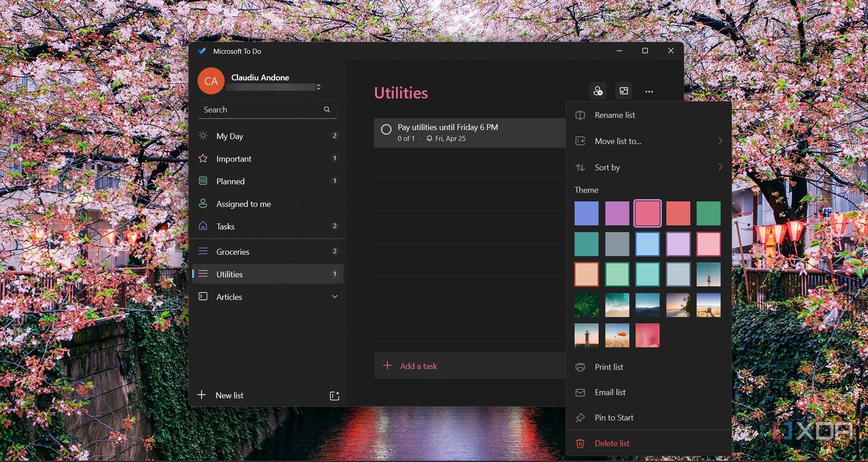Click the Articles group icon
This screenshot has height=462, width=868.
click(x=203, y=296)
